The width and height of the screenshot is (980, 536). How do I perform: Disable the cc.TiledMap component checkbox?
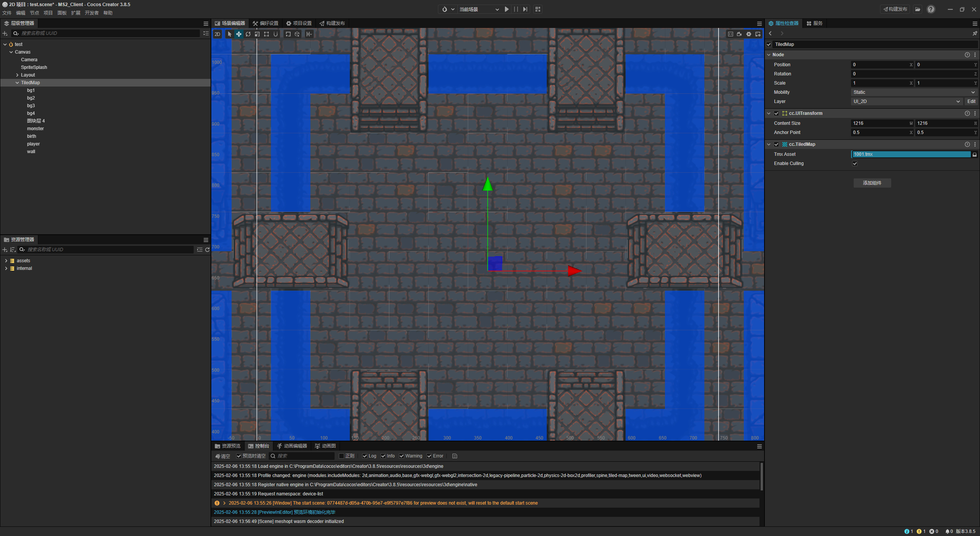(x=776, y=144)
